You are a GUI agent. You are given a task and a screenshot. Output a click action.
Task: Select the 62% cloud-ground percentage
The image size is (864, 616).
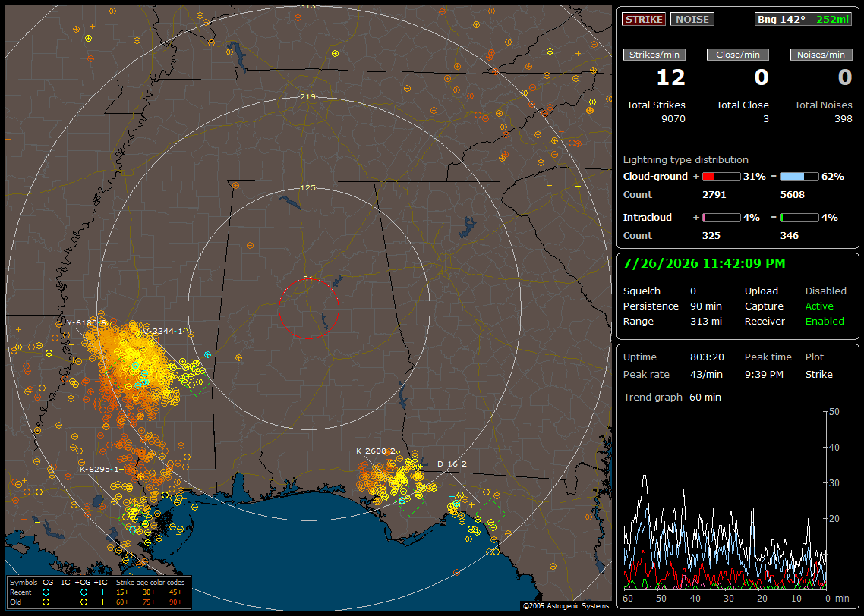pos(833,177)
